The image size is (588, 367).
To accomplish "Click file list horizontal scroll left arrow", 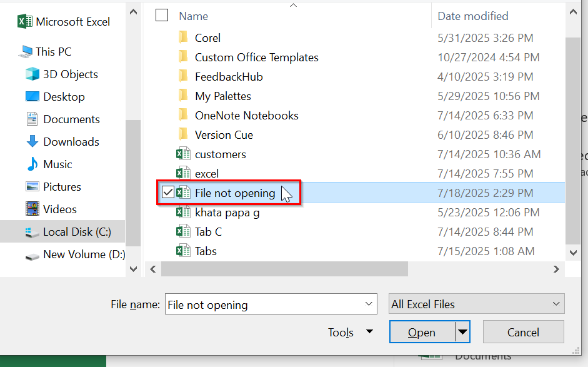I will [152, 269].
